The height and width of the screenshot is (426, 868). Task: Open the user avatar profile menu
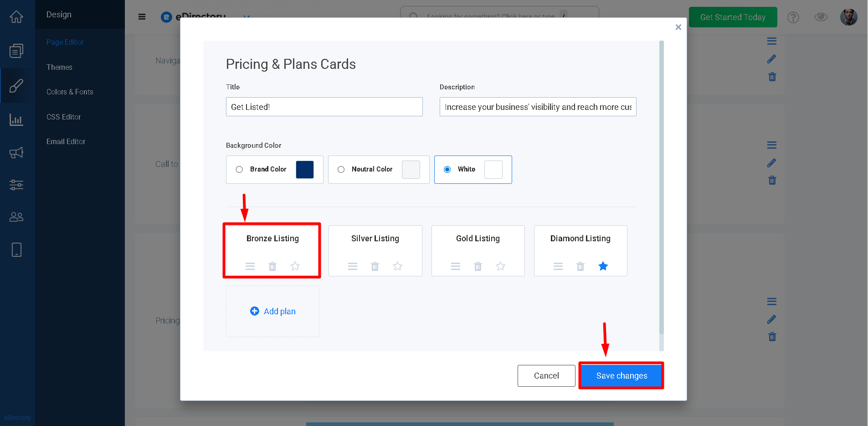tap(848, 17)
